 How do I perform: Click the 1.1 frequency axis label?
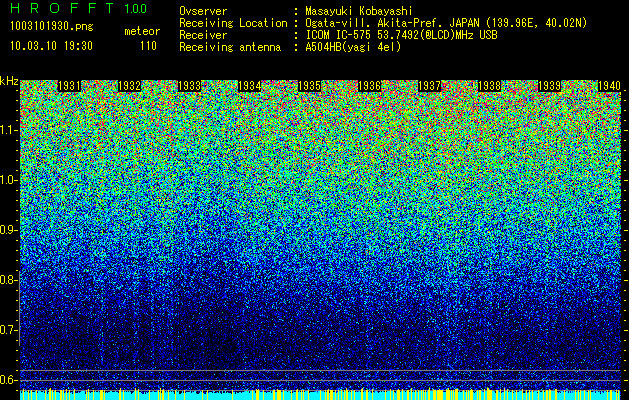[9, 130]
